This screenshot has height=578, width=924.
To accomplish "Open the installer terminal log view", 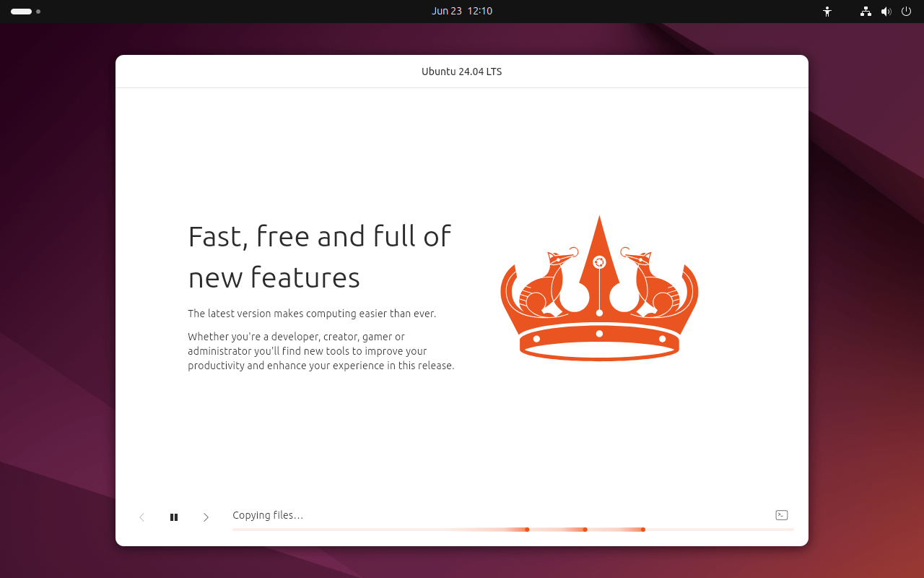I will pos(781,515).
